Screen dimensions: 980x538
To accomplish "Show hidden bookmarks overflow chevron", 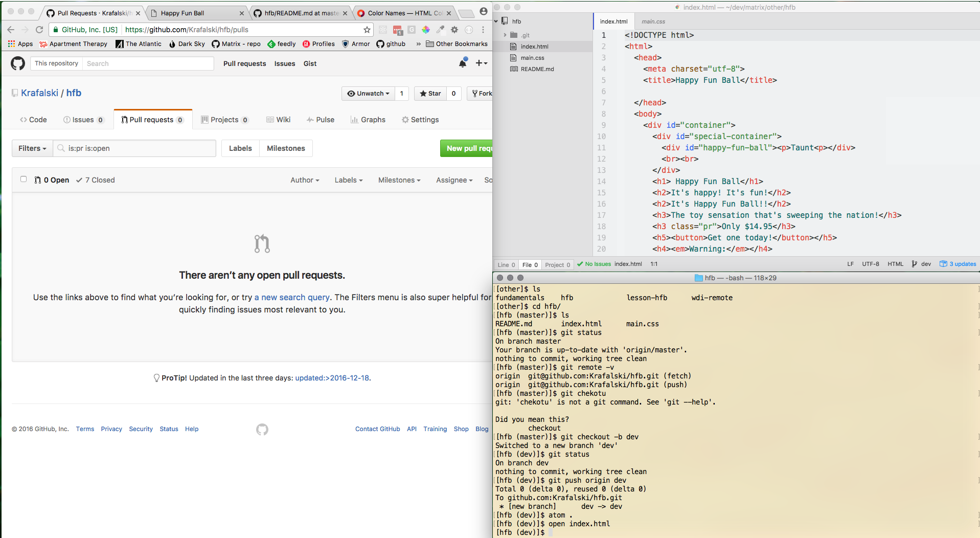I will 418,44.
